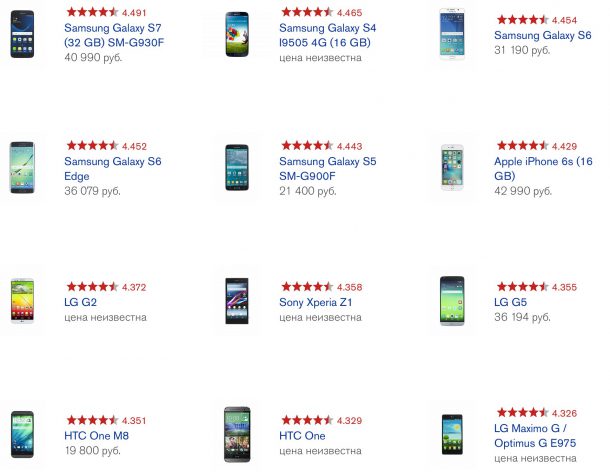The width and height of the screenshot is (610, 476).
Task: Open the Apple iPhone 6s thumbnail image
Action: pos(452,167)
